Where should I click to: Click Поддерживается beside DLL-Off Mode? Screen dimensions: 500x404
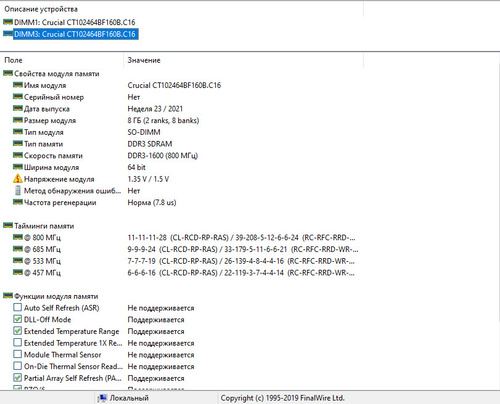(x=156, y=320)
